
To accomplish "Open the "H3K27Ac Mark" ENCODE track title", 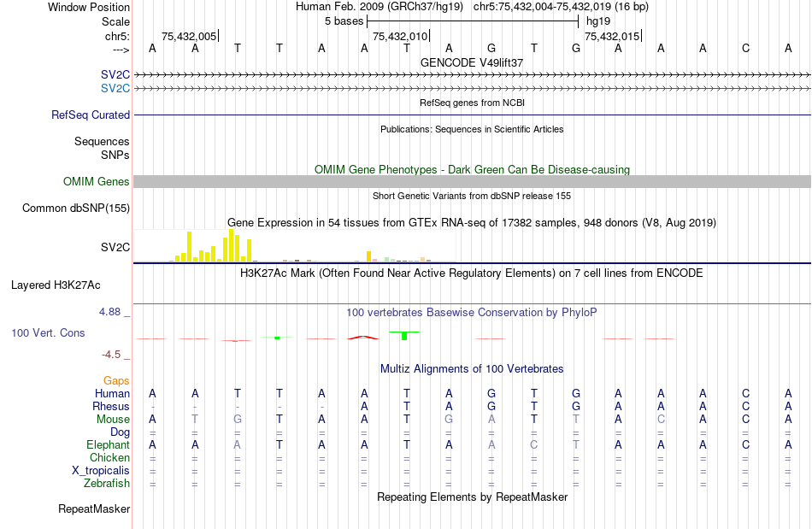I will (472, 273).
